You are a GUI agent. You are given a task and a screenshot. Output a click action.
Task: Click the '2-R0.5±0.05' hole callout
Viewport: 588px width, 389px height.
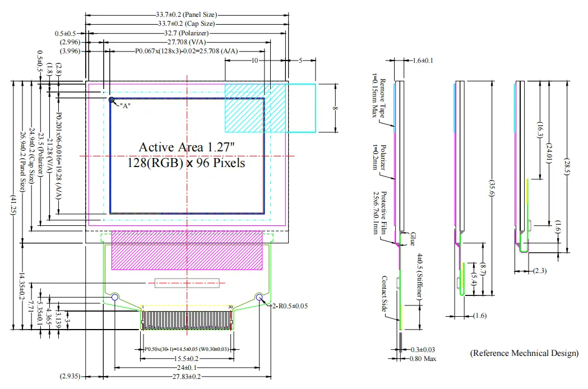click(290, 306)
